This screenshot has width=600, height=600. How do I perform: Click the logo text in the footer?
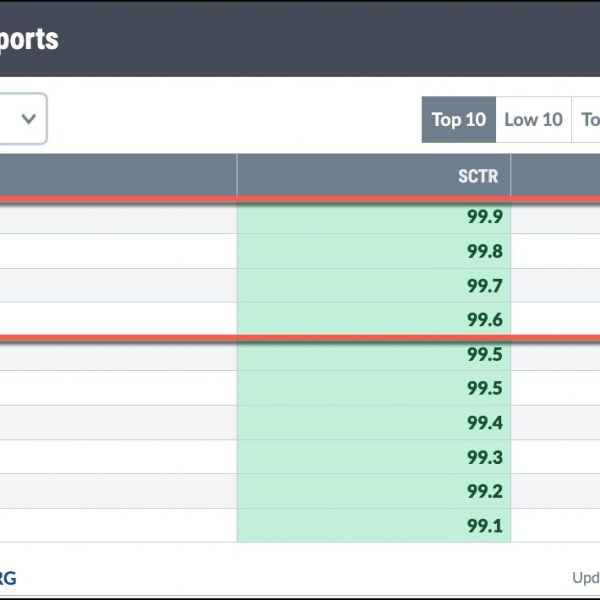pos(8,578)
